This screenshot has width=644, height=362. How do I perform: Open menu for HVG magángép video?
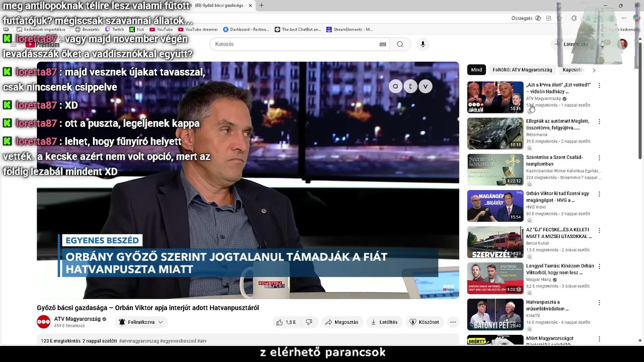point(599,194)
